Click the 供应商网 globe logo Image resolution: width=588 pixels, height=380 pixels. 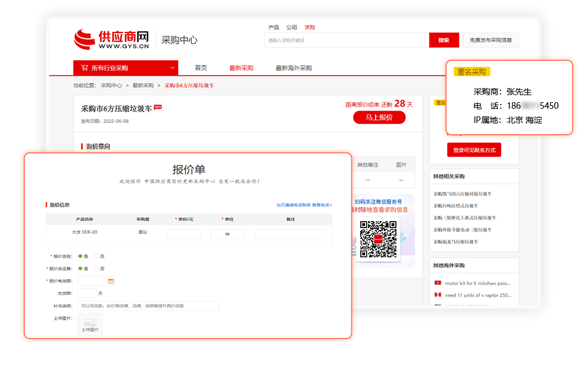[84, 40]
